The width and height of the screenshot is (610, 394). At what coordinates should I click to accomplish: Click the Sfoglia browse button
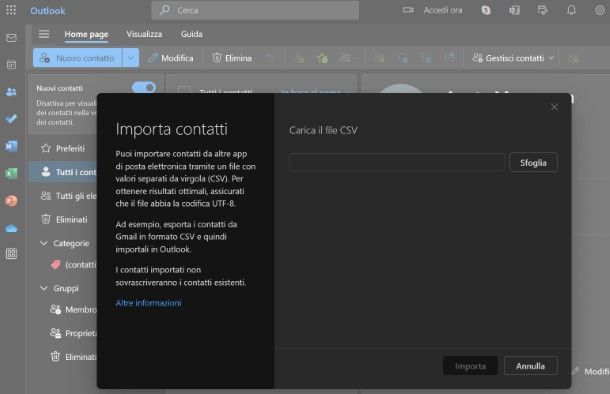[533, 163]
